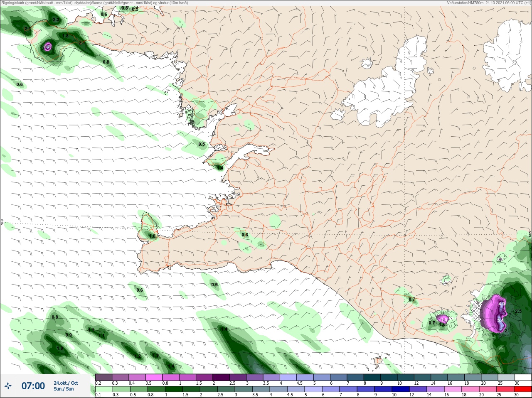The image size is (532, 398).
Task: Click the '0.9' precipitation value on the map
Action: point(69,335)
